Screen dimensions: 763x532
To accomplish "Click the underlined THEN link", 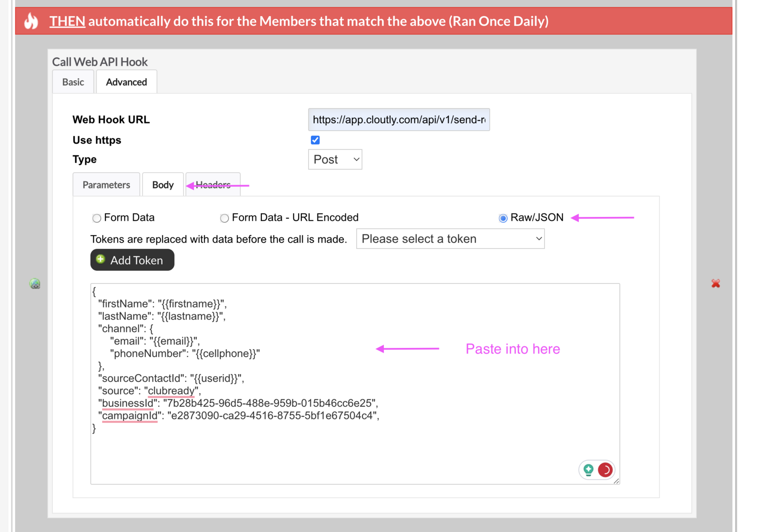I will [x=67, y=21].
